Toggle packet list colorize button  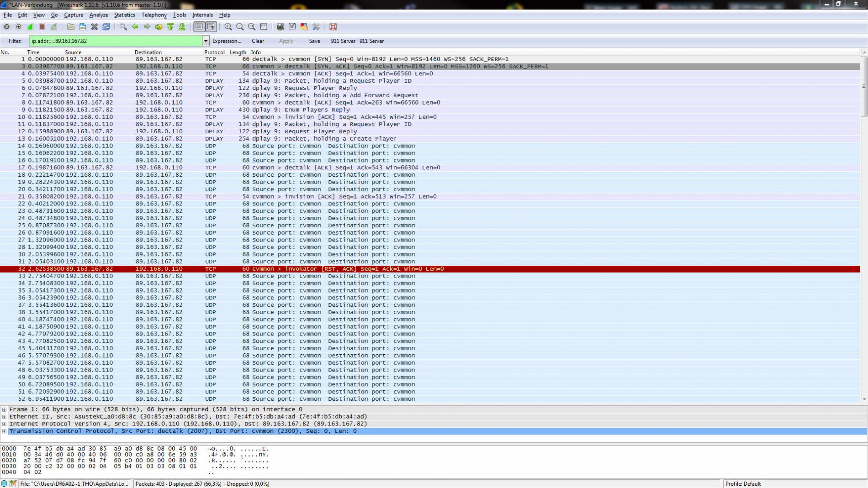(x=199, y=27)
